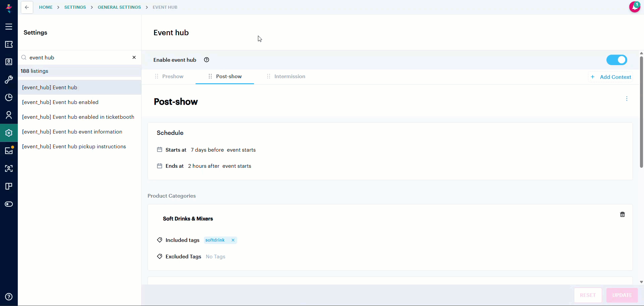Open the pill-shaped toggle icon in the sidebar
644x306 pixels.
point(9,204)
